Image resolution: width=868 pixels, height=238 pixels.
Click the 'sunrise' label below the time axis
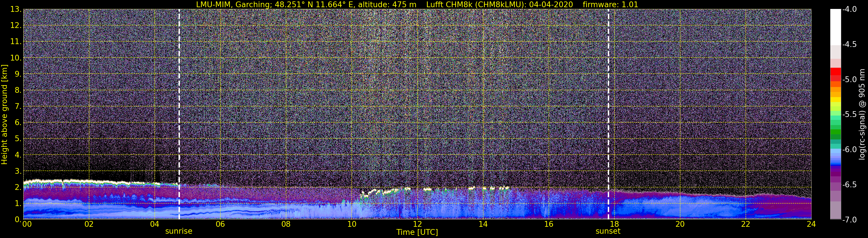[x=178, y=231]
